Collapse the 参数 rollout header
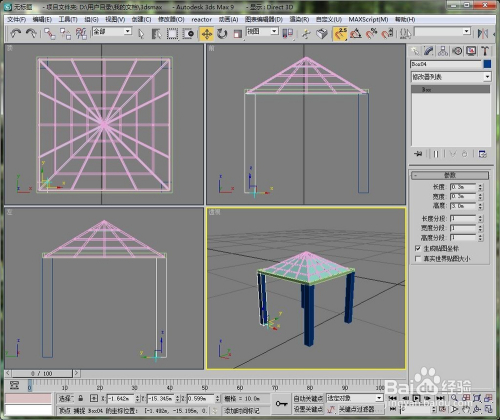This screenshot has width=500, height=420. coord(450,175)
